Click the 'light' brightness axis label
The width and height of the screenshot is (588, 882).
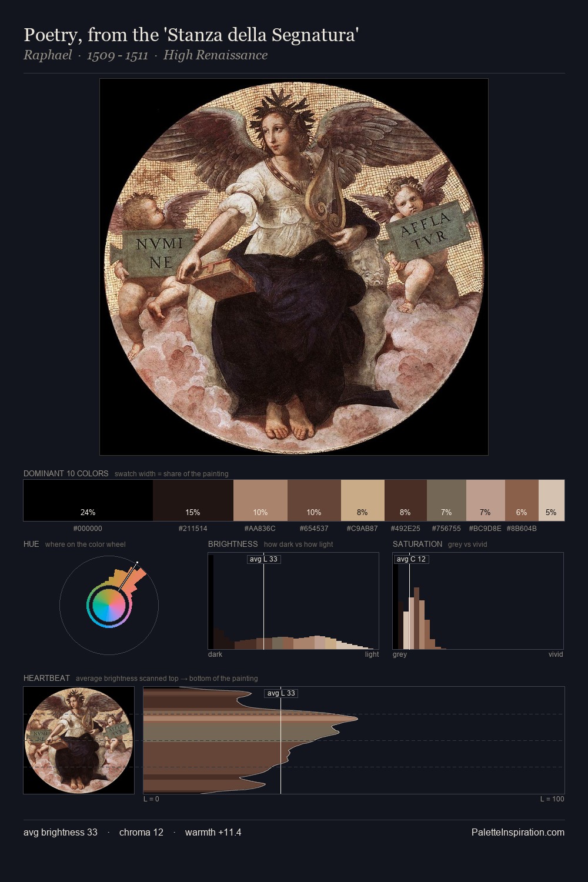point(372,654)
